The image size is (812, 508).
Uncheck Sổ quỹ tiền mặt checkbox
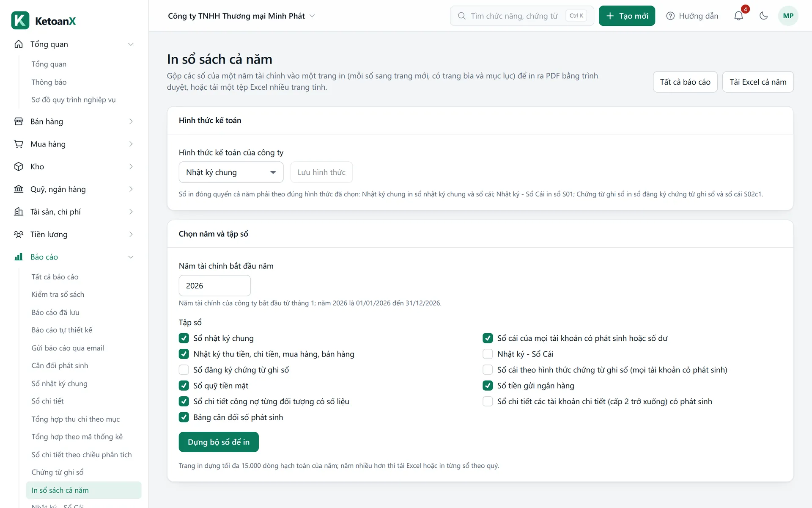(x=184, y=386)
